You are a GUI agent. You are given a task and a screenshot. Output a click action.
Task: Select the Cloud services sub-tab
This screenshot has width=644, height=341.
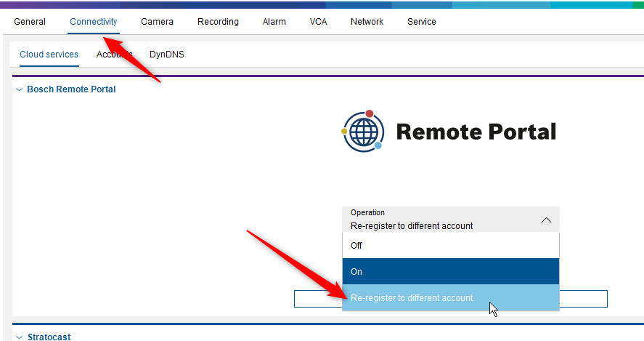point(49,55)
